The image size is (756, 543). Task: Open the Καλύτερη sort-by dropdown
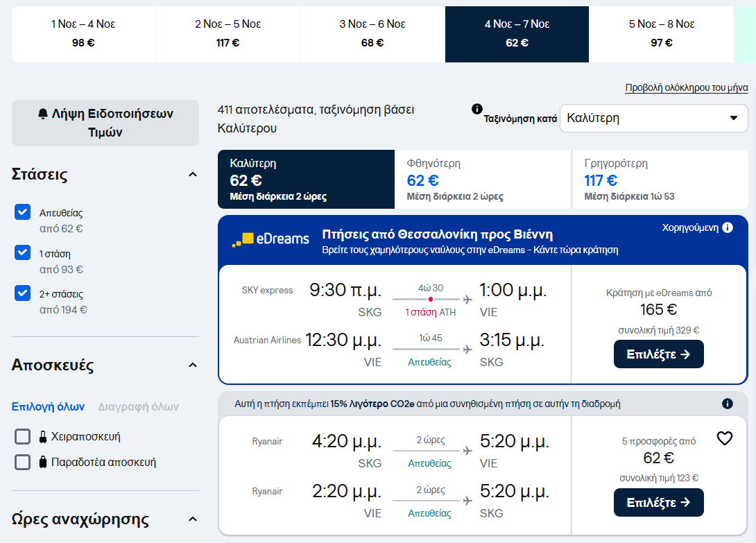click(x=654, y=118)
